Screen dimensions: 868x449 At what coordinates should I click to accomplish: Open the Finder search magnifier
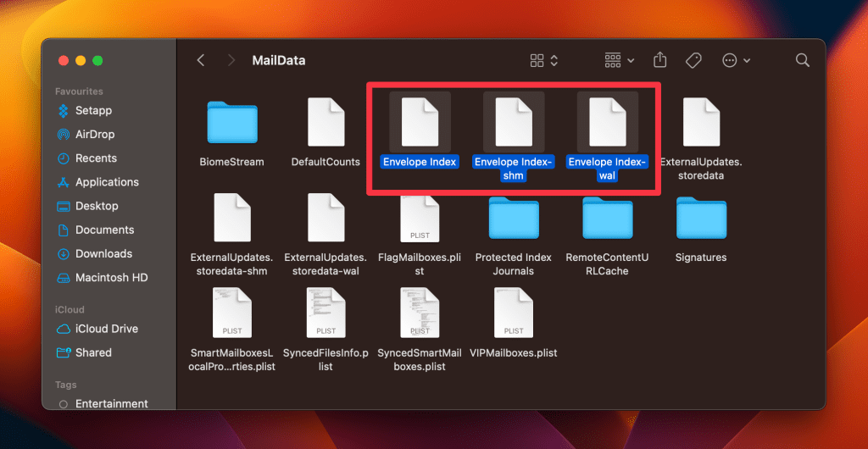click(x=802, y=60)
